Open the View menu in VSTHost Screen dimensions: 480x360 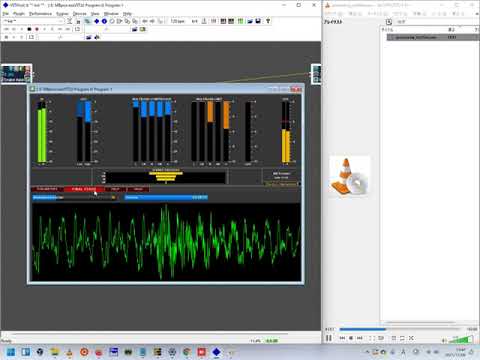pos(95,14)
